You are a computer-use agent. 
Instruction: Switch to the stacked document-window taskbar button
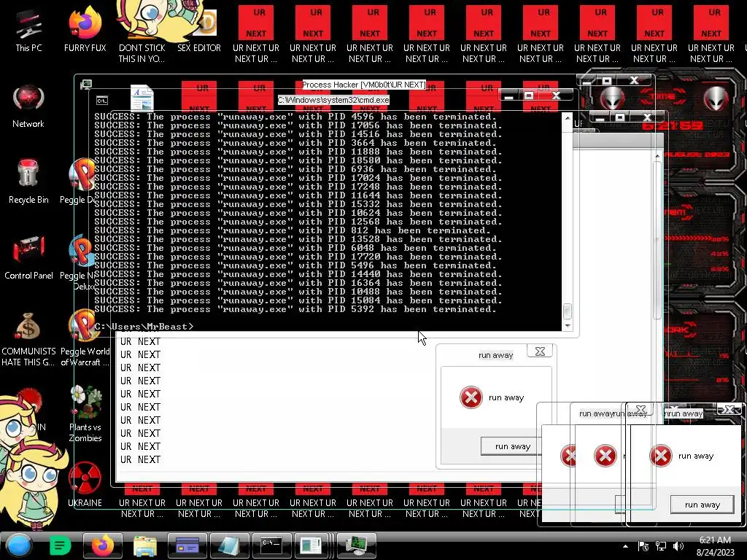click(314, 545)
